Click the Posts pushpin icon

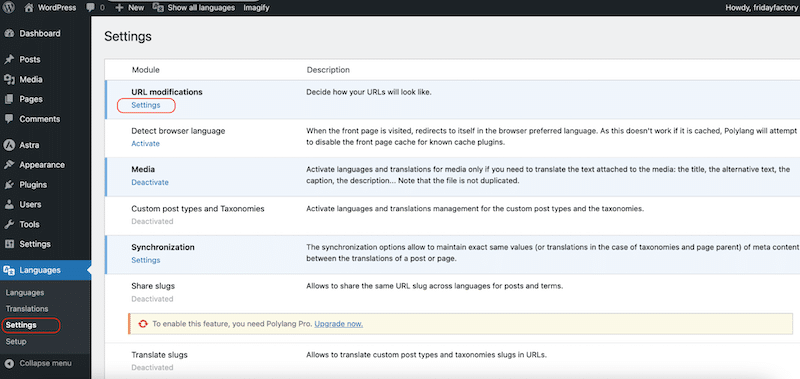9,60
